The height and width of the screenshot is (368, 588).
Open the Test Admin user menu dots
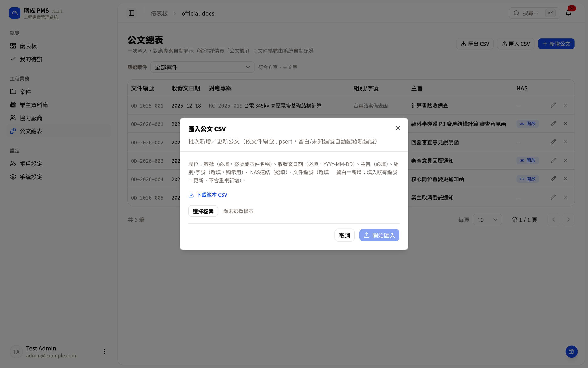point(105,352)
